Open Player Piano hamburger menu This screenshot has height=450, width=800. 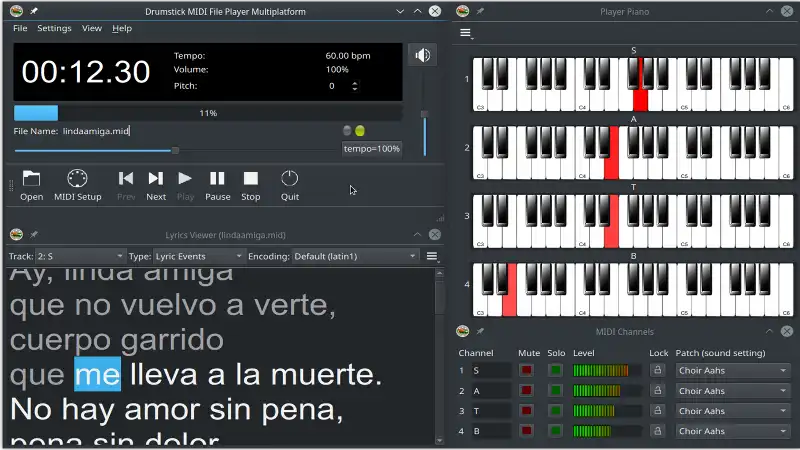tap(465, 33)
